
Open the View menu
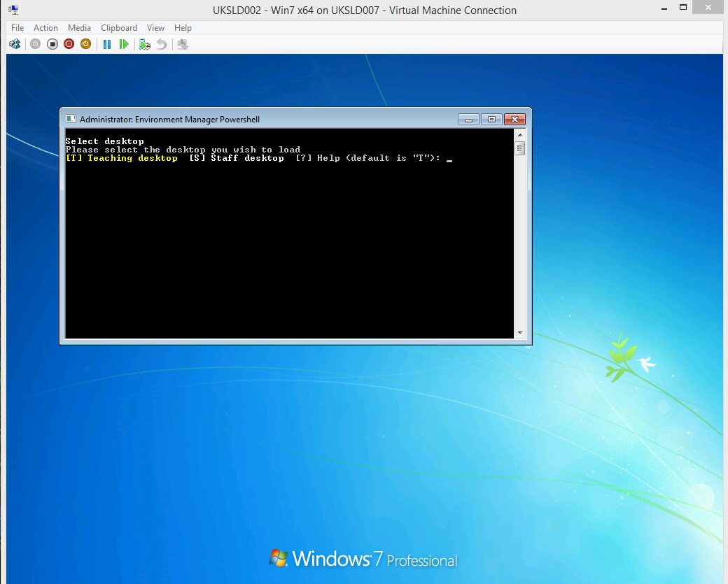(155, 28)
